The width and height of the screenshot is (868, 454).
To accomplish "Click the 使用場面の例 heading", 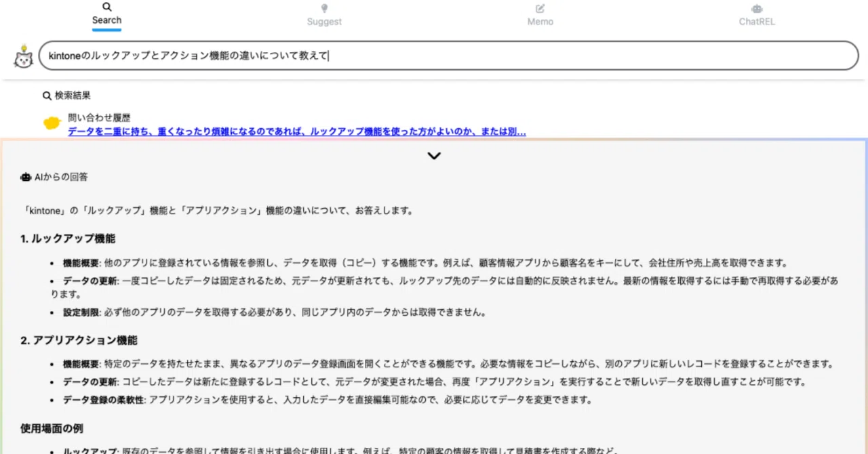I will 52,428.
